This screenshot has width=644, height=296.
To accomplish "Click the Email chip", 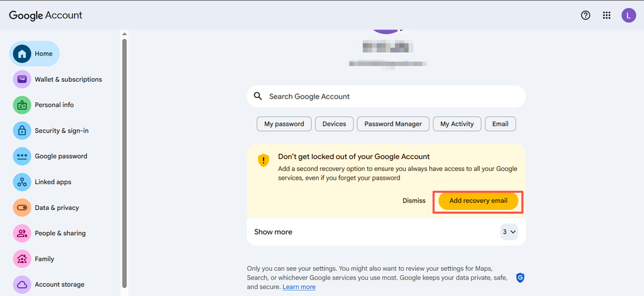I will pyautogui.click(x=500, y=124).
